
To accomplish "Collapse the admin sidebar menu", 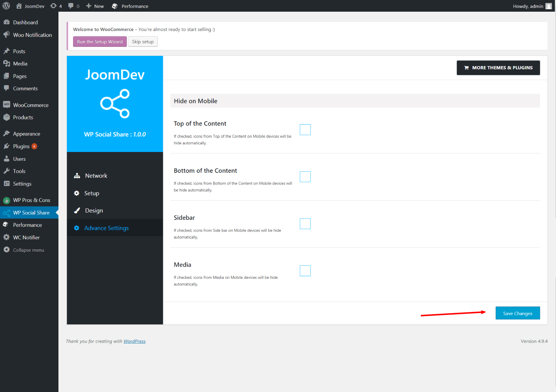I will tap(29, 250).
